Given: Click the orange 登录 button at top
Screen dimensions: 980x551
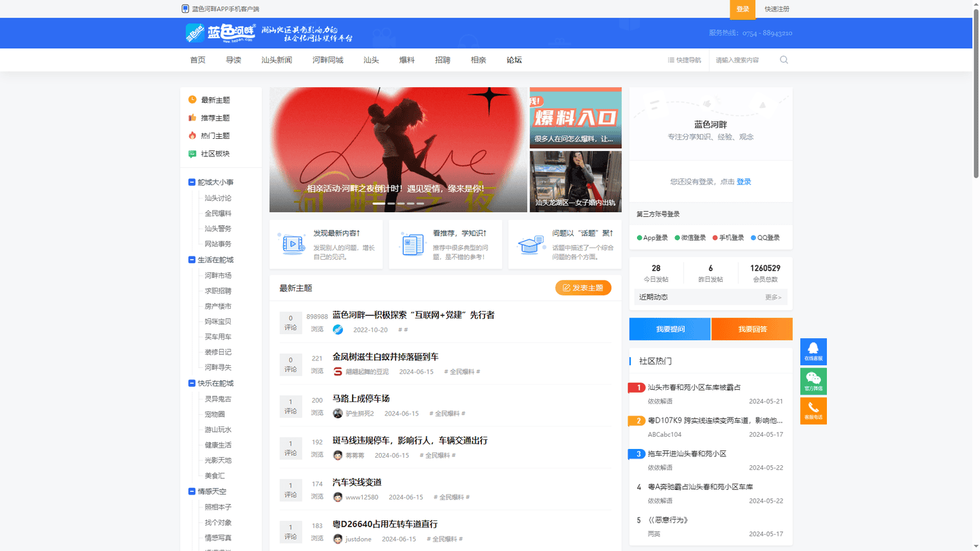Looking at the screenshot, I should click(742, 9).
